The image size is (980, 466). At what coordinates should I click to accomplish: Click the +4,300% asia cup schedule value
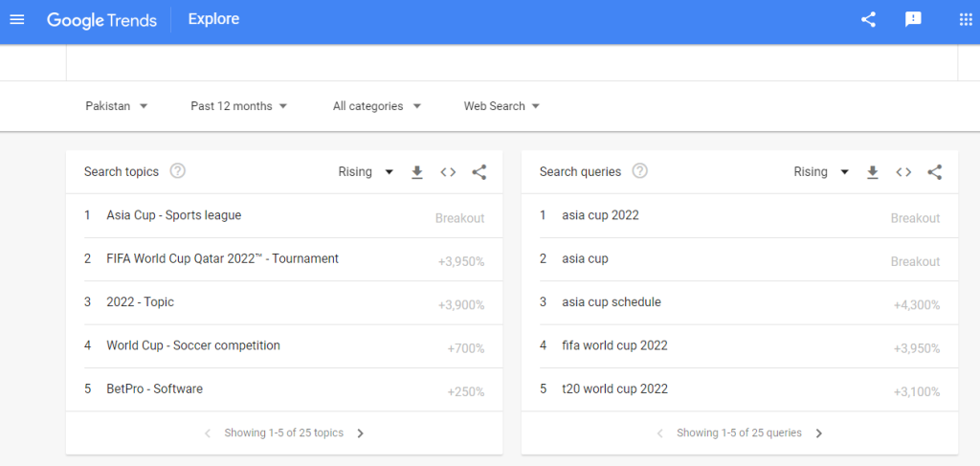tap(917, 305)
